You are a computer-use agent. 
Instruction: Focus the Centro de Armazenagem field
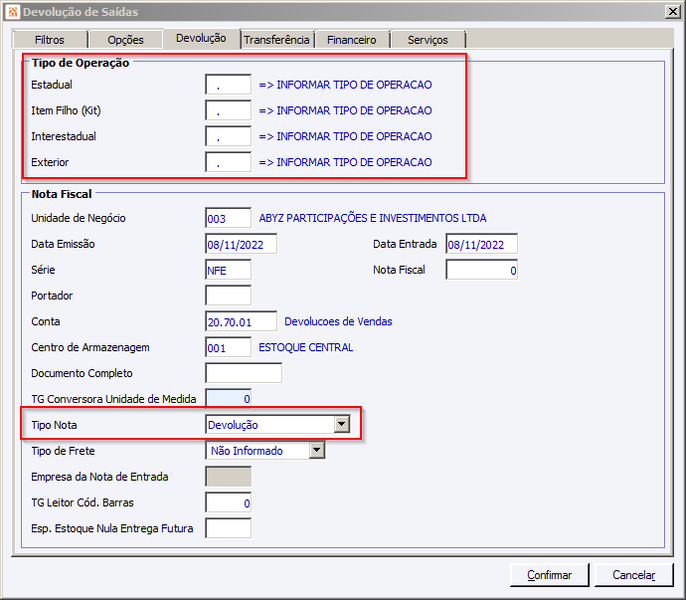tap(228, 347)
